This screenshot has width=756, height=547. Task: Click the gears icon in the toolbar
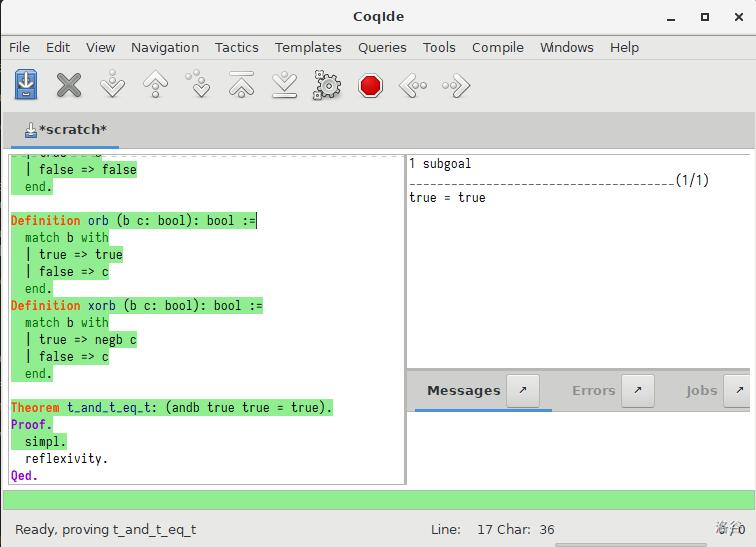(x=327, y=85)
